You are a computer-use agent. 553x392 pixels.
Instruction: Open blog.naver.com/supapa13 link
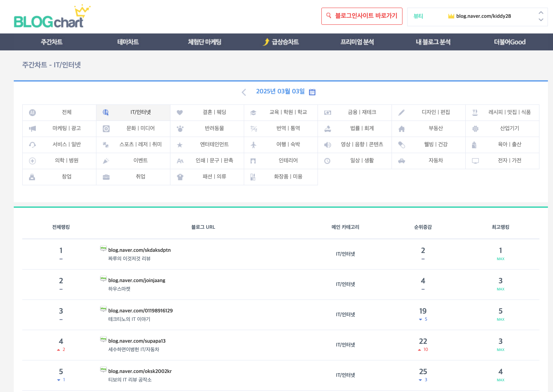point(137,341)
